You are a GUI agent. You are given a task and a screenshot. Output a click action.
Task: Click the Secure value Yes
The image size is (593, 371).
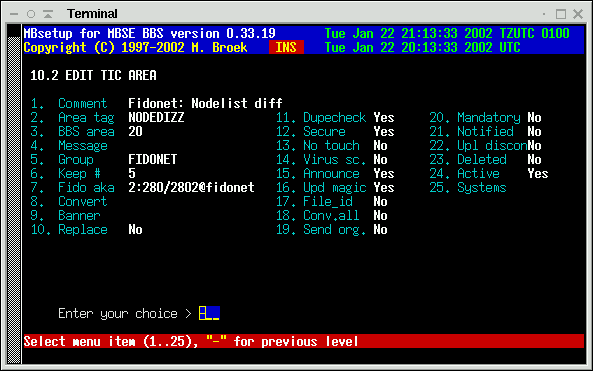pos(384,132)
